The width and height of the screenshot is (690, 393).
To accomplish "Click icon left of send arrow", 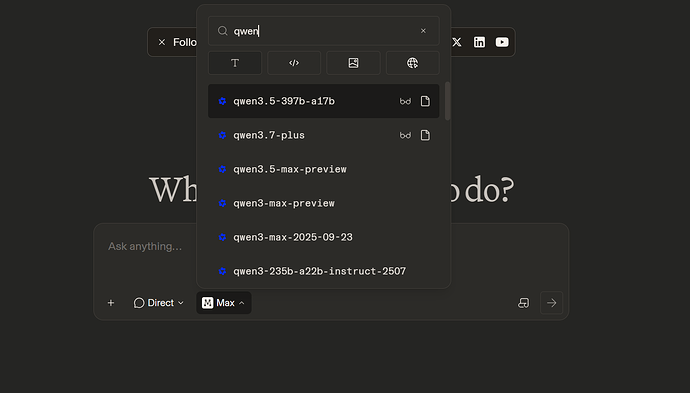I will tap(523, 303).
